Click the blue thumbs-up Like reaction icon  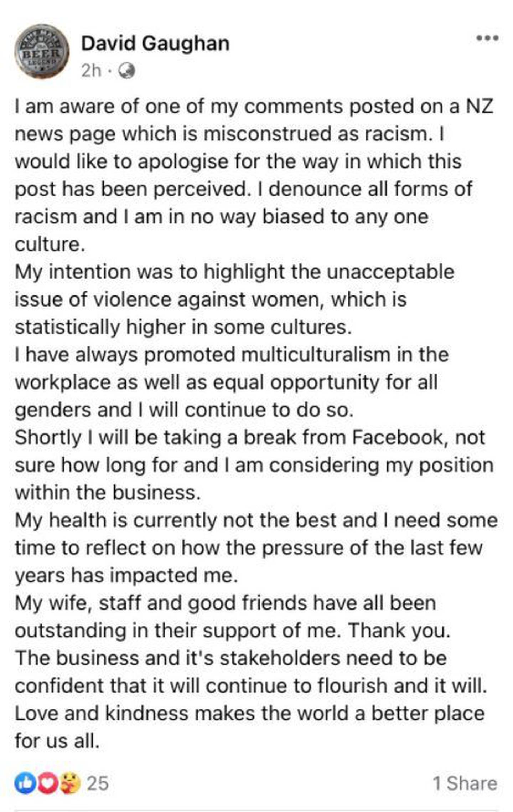(x=25, y=783)
